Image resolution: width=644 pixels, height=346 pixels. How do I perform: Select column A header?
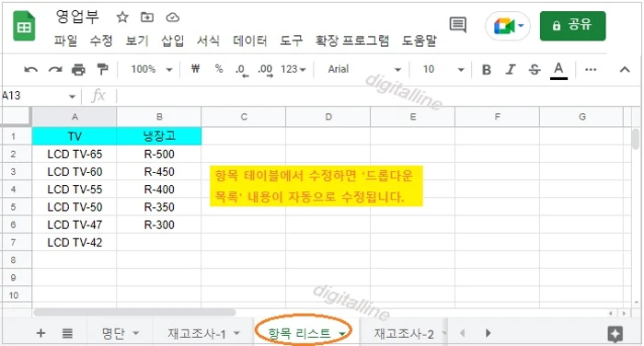(x=75, y=117)
